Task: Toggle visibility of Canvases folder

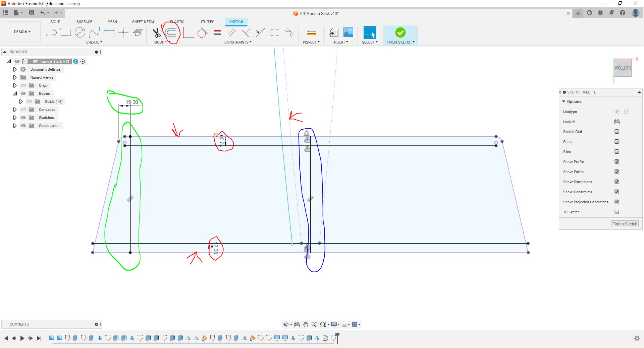Action: click(x=23, y=110)
